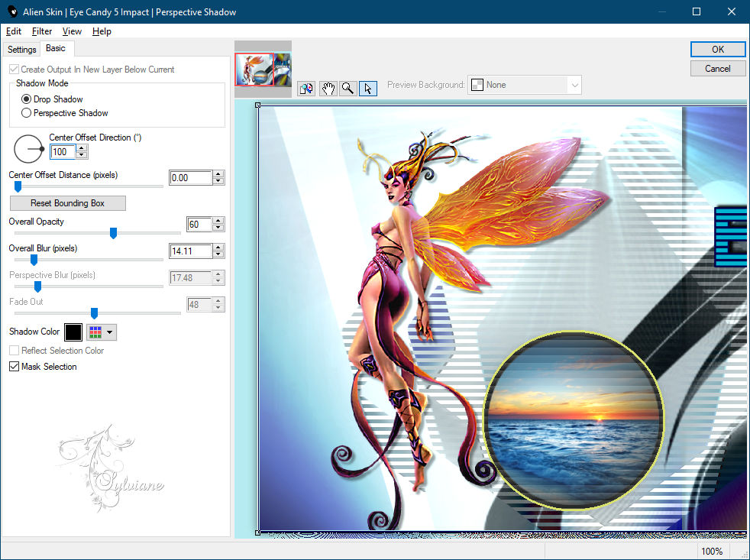The height and width of the screenshot is (560, 750).
Task: Select the arrow pointer tool
Action: coord(368,89)
